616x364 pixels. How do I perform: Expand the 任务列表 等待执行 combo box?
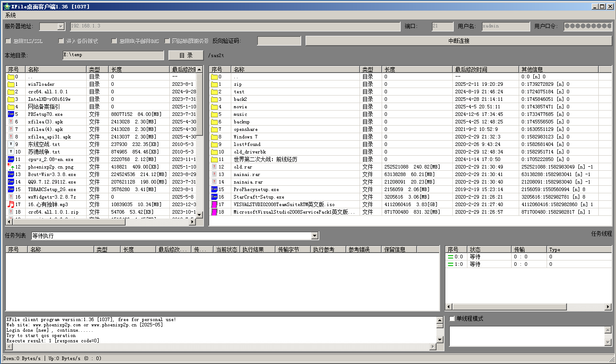coord(314,236)
